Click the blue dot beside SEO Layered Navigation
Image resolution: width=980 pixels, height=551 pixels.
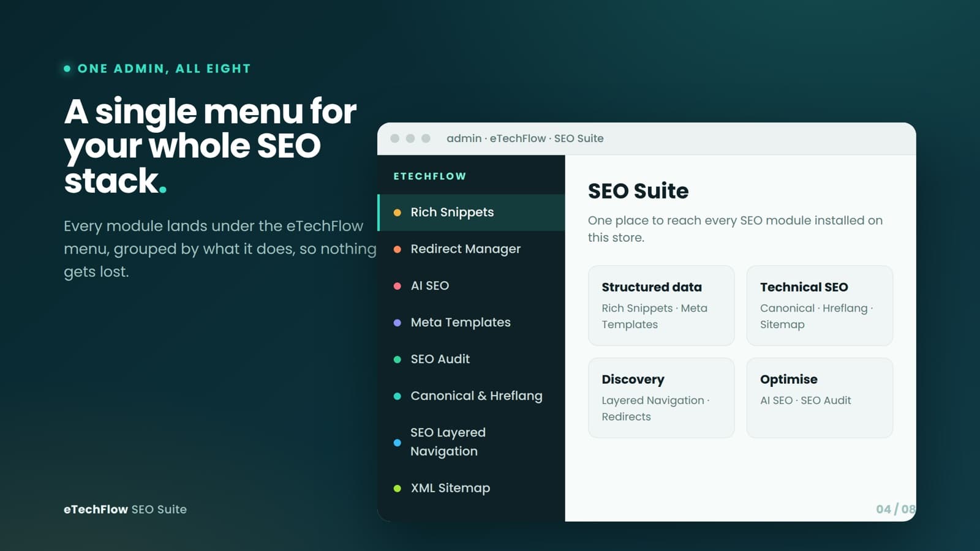click(x=397, y=442)
